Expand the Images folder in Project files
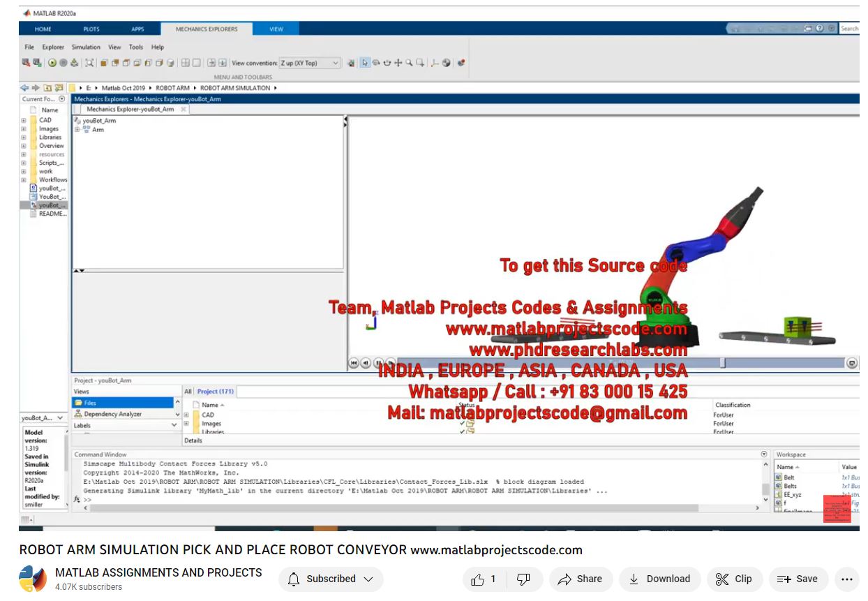 tap(186, 424)
